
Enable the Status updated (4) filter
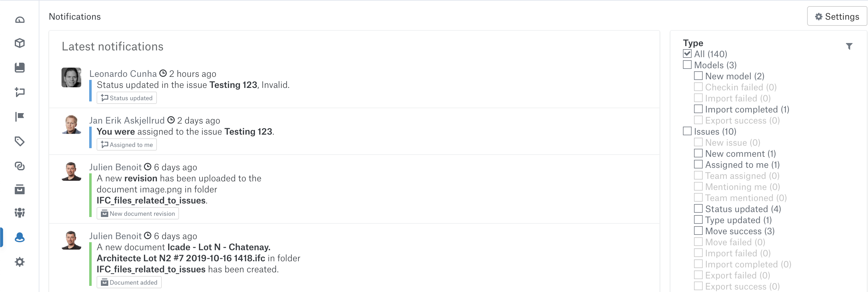coord(698,209)
